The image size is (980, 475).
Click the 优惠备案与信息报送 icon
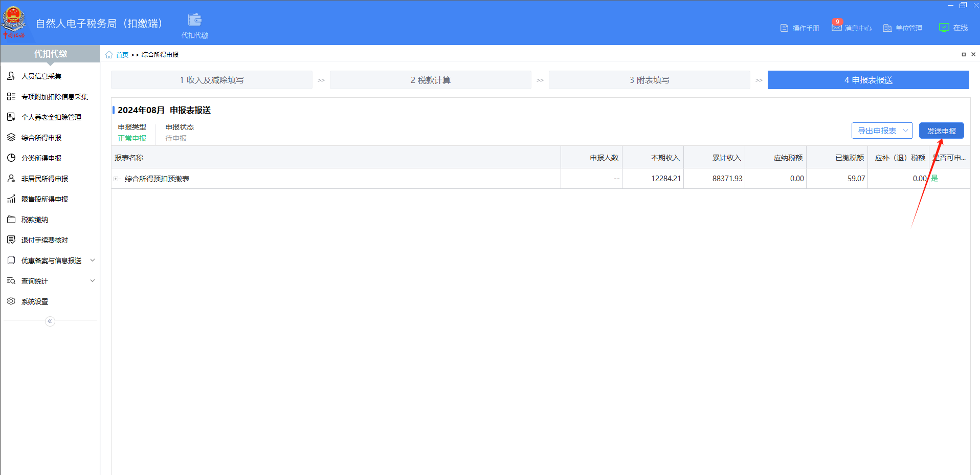pos(11,260)
